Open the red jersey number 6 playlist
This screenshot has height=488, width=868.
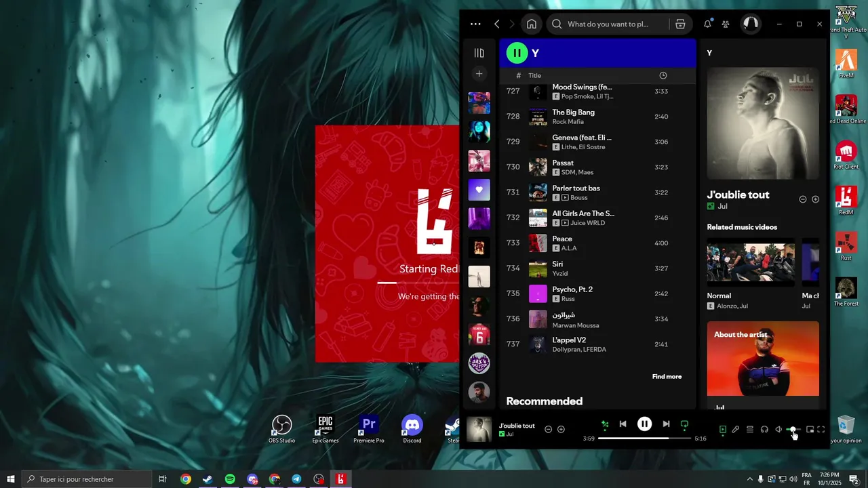[x=479, y=334]
